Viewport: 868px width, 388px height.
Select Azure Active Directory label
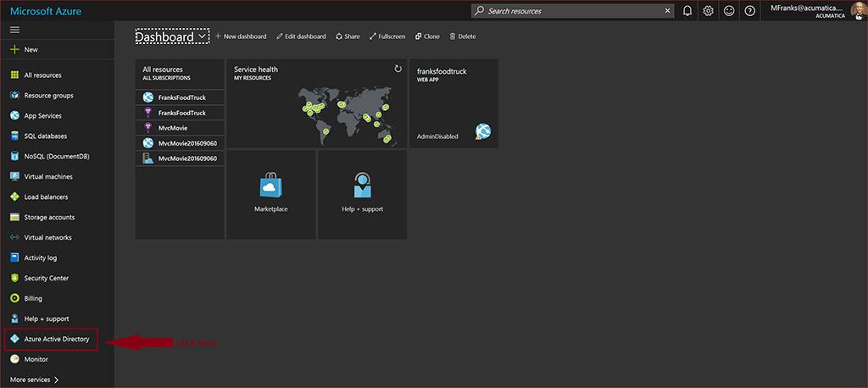pos(57,339)
